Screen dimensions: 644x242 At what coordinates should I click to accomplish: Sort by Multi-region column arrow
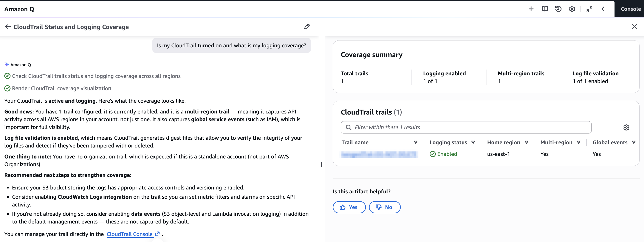point(578,142)
